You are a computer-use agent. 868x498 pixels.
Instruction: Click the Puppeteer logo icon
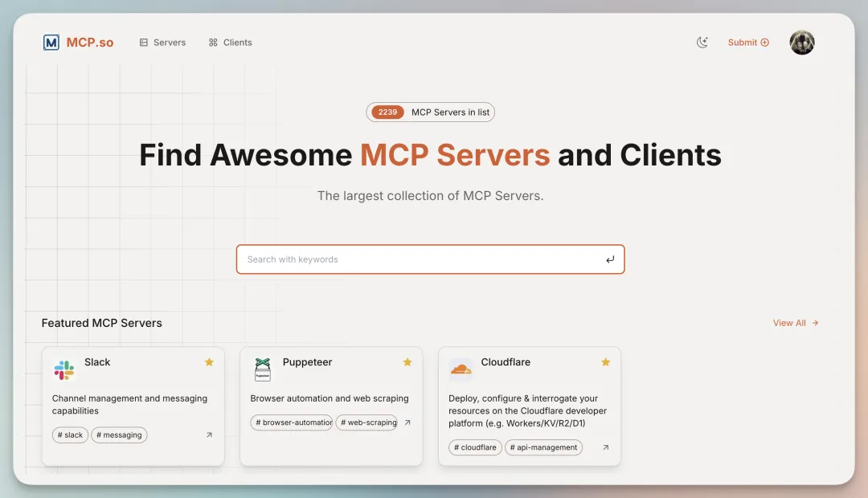coord(262,369)
